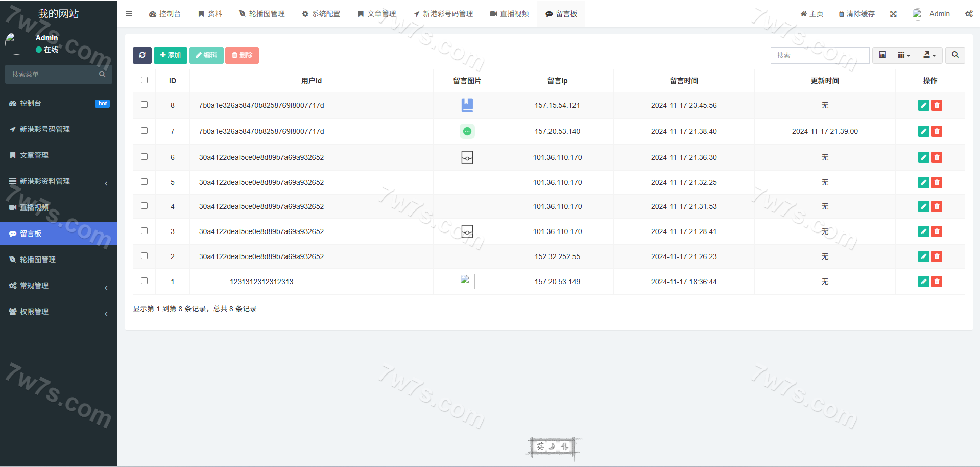Open the columns visibility dropdown
Image resolution: width=980 pixels, height=467 pixels.
[x=904, y=55]
